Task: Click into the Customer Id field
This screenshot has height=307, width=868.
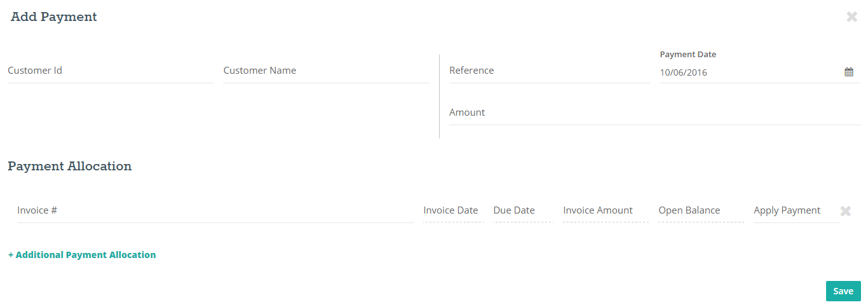Action: [x=111, y=71]
